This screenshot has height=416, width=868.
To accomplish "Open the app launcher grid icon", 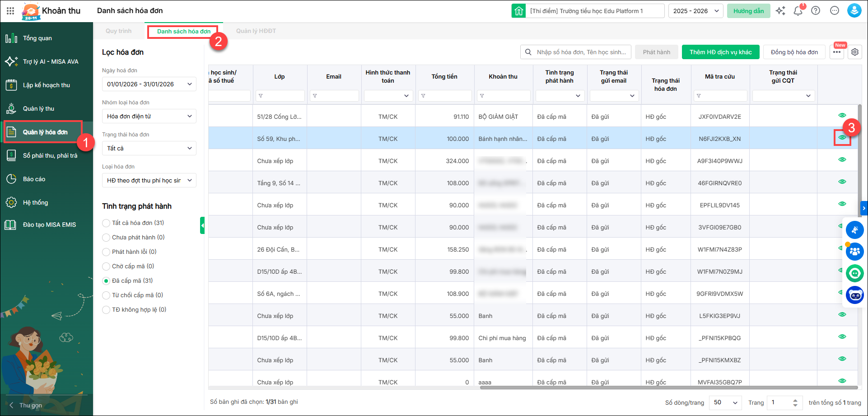I will pos(10,11).
